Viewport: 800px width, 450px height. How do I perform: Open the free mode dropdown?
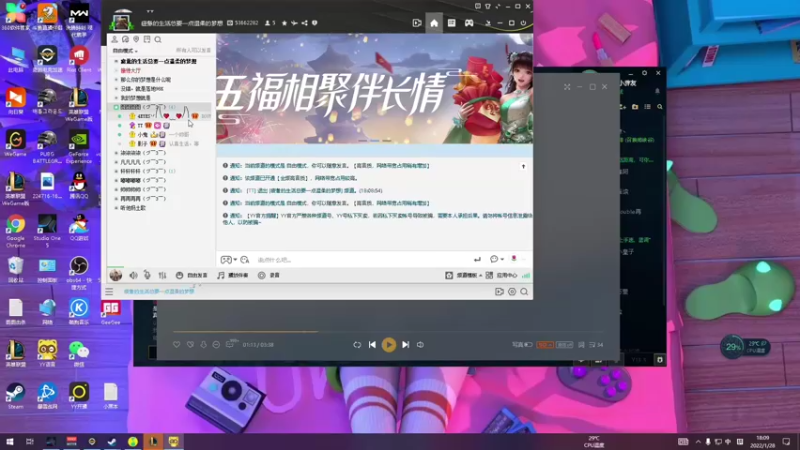point(125,51)
